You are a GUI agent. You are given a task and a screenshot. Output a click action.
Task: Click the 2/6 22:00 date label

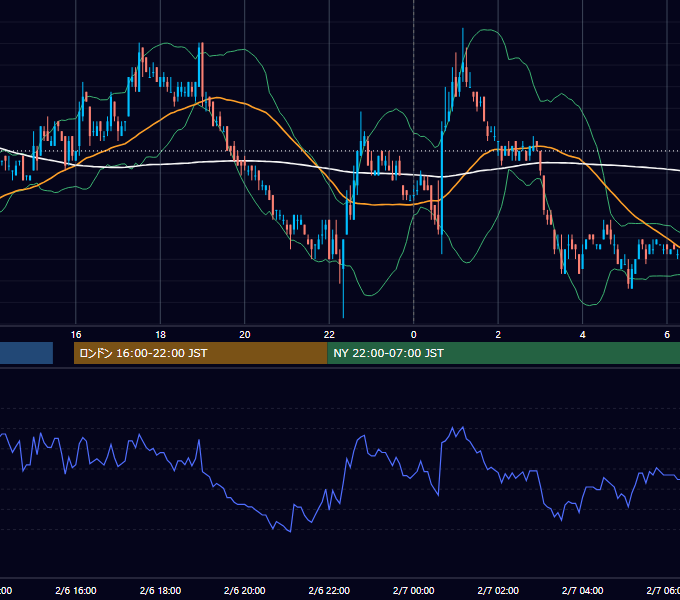[329, 590]
